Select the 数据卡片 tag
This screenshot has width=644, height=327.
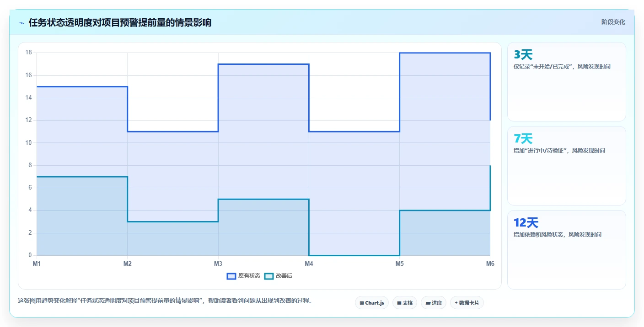click(x=467, y=303)
